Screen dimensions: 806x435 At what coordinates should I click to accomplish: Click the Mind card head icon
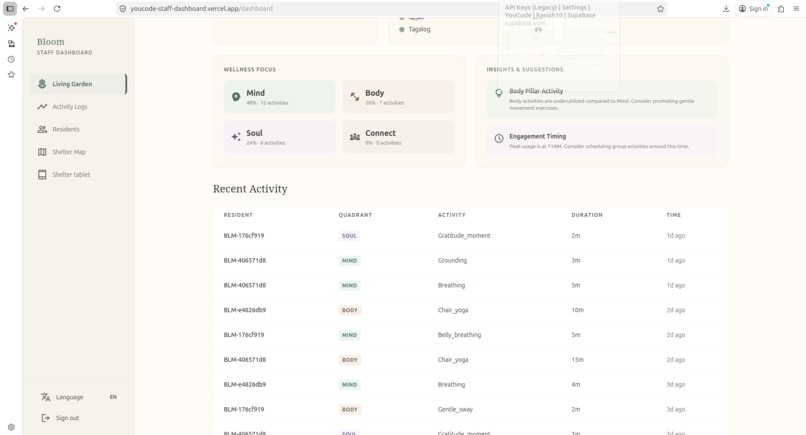click(236, 97)
